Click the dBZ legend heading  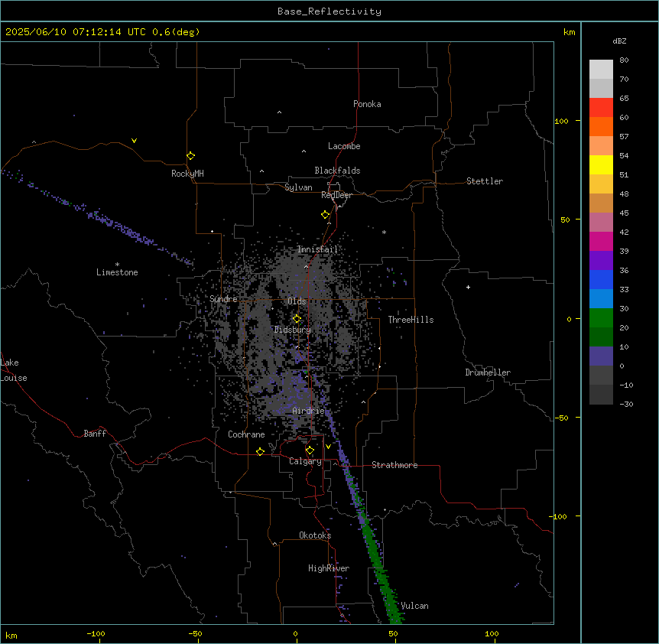pos(619,41)
